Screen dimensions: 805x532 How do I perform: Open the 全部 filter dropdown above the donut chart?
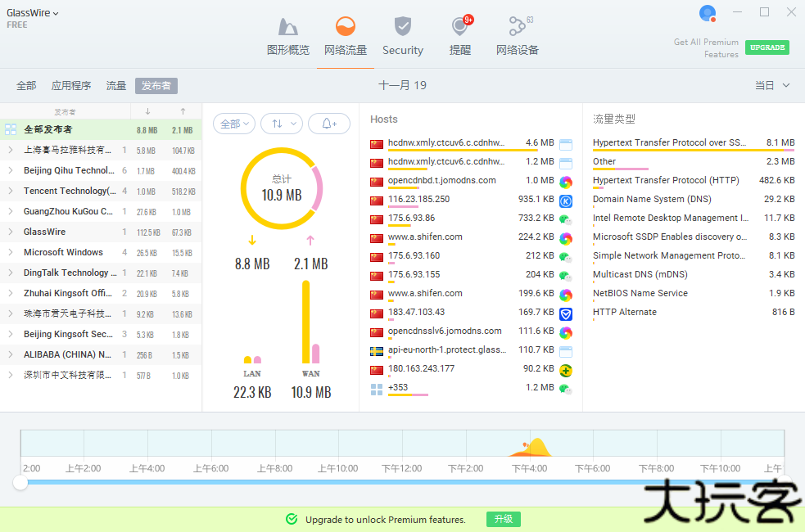234,124
